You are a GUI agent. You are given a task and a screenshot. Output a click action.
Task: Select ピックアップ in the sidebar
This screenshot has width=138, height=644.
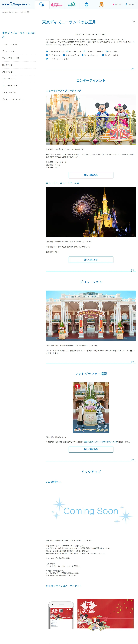[x=19, y=65]
